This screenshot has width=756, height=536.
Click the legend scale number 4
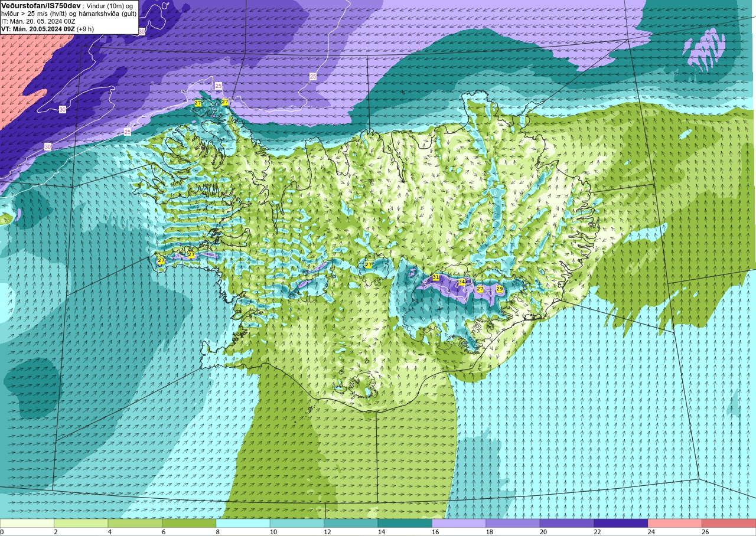pos(109,532)
